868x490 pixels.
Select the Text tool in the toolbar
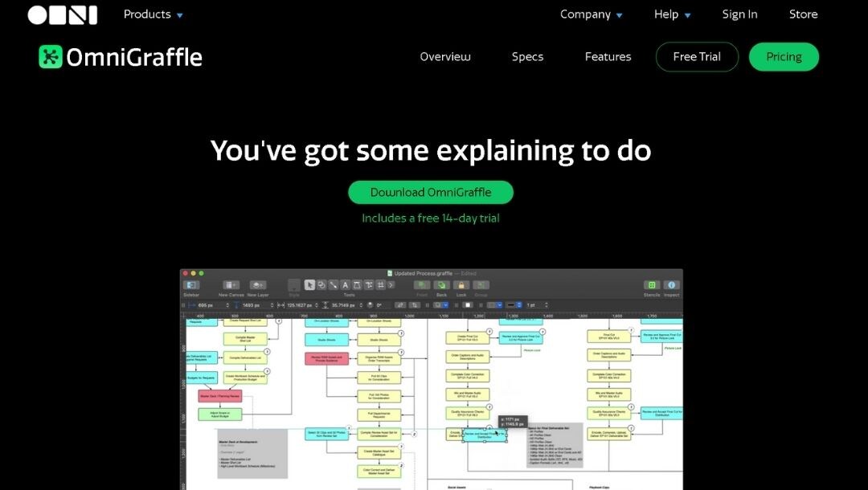tap(346, 285)
